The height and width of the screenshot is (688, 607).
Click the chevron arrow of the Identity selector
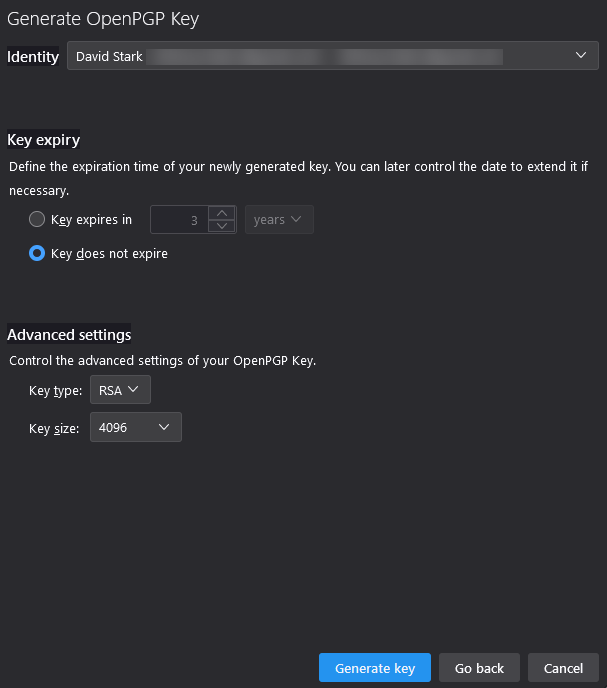[x=581, y=56]
